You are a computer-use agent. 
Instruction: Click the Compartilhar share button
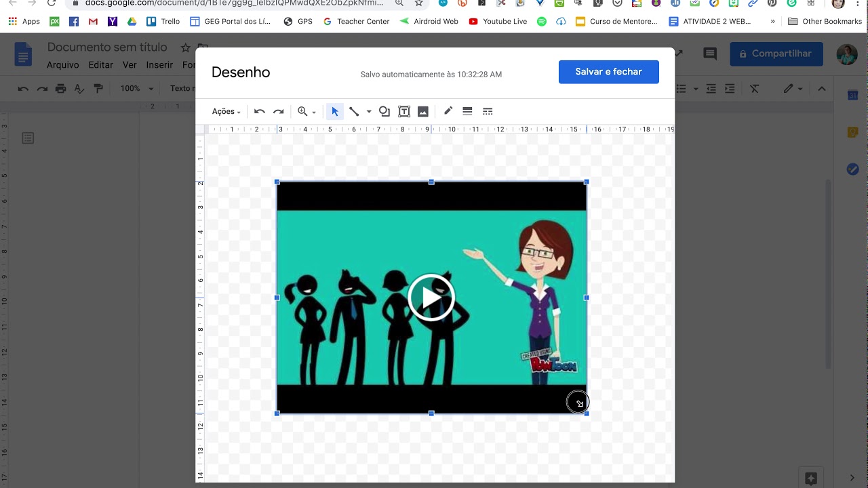tap(776, 54)
